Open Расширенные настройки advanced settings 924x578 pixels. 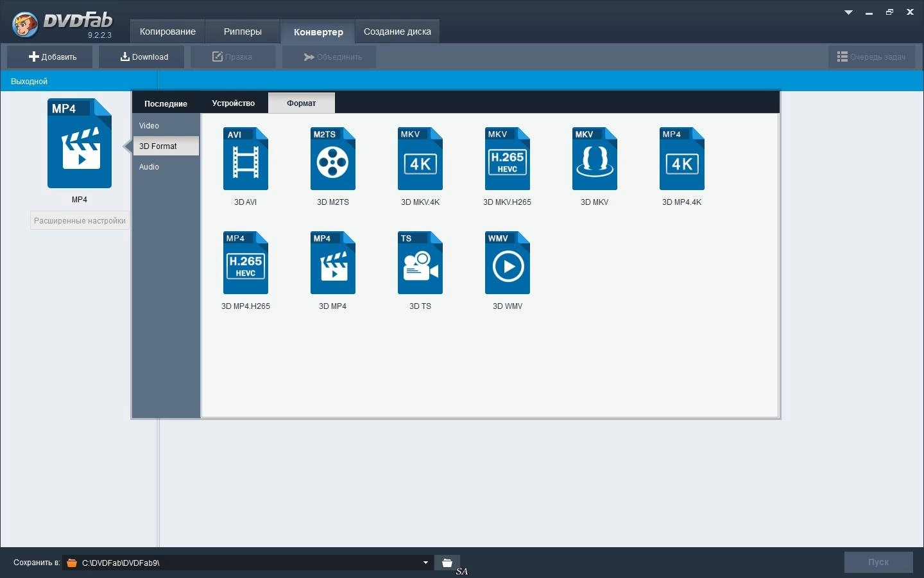point(80,220)
